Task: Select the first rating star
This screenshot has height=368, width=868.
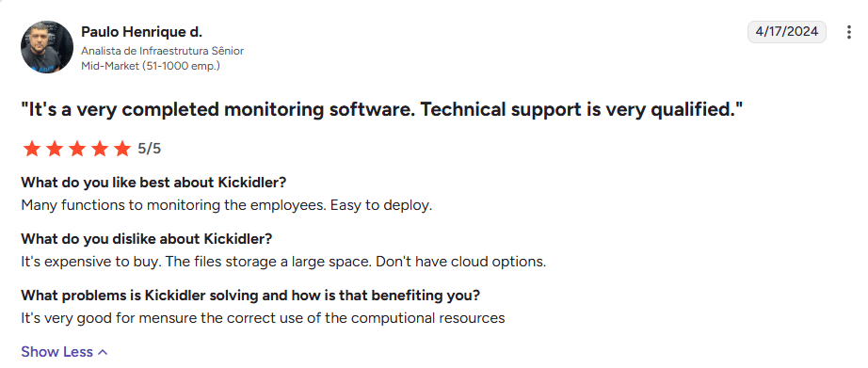Action: [x=31, y=149]
